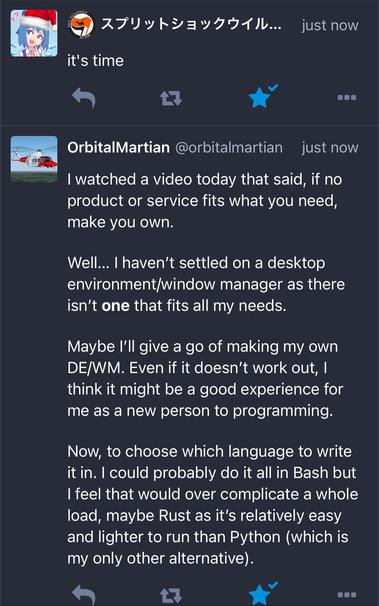Image resolution: width=379 pixels, height=606 pixels.
Task: Click the OrbitalMartian display name
Action: click(x=118, y=147)
